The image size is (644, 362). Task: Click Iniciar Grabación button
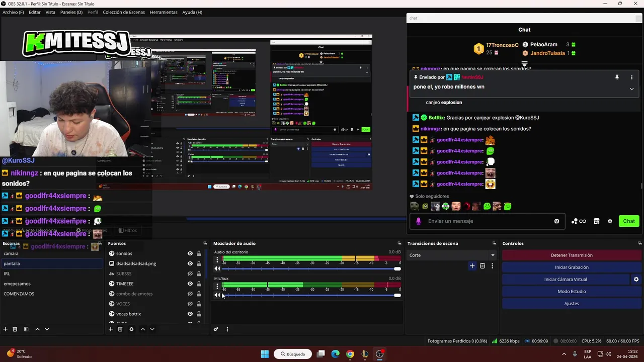point(572,267)
